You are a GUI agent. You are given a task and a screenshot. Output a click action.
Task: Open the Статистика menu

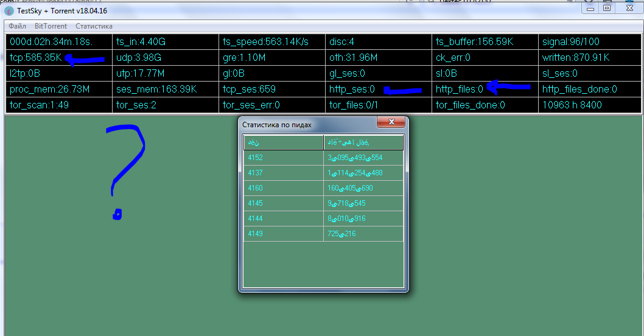pos(94,26)
